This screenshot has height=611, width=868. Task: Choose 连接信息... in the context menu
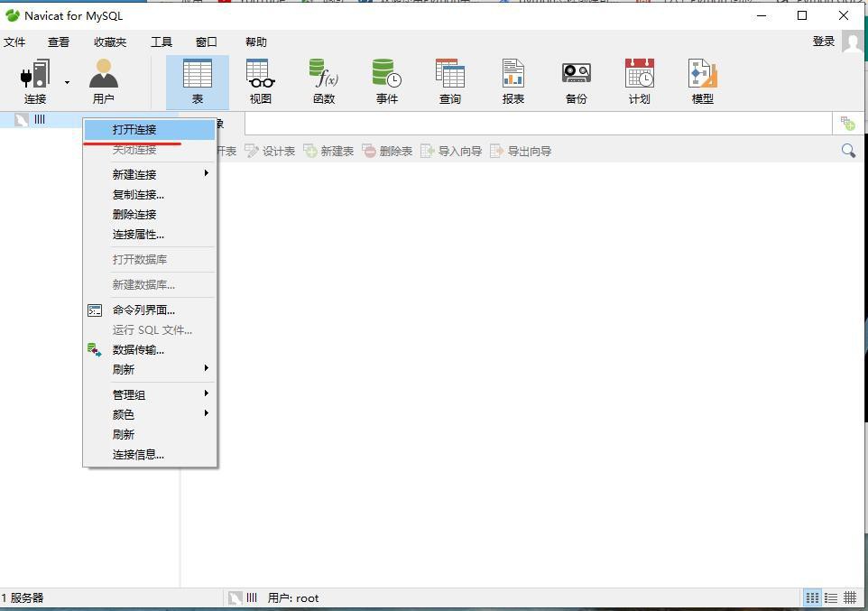[150, 455]
